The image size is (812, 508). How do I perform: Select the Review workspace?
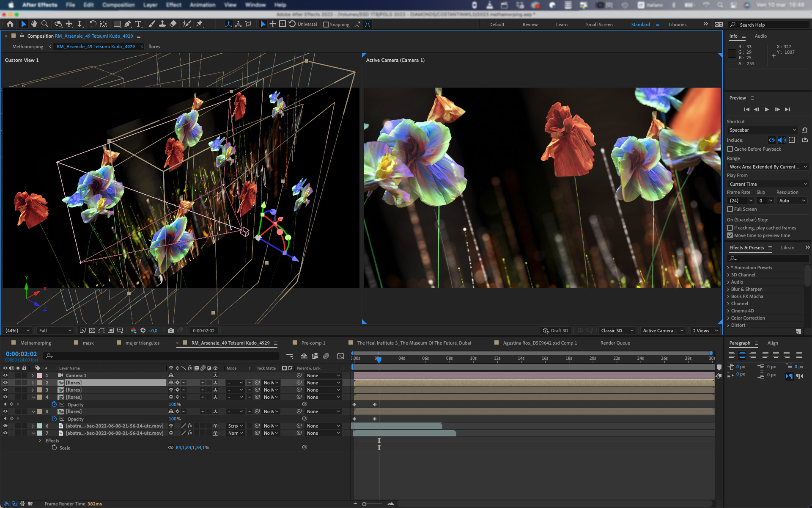click(x=530, y=25)
